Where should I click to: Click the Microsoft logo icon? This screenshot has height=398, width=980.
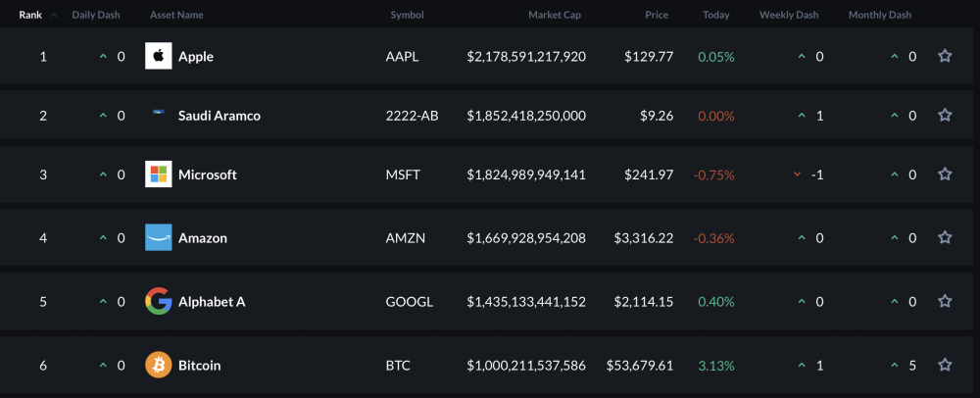(x=158, y=174)
